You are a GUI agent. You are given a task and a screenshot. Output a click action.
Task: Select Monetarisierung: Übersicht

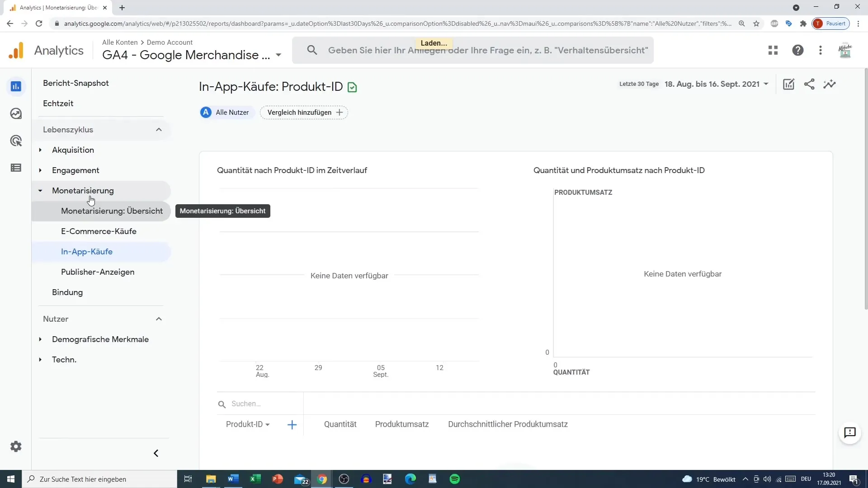click(x=101, y=211)
